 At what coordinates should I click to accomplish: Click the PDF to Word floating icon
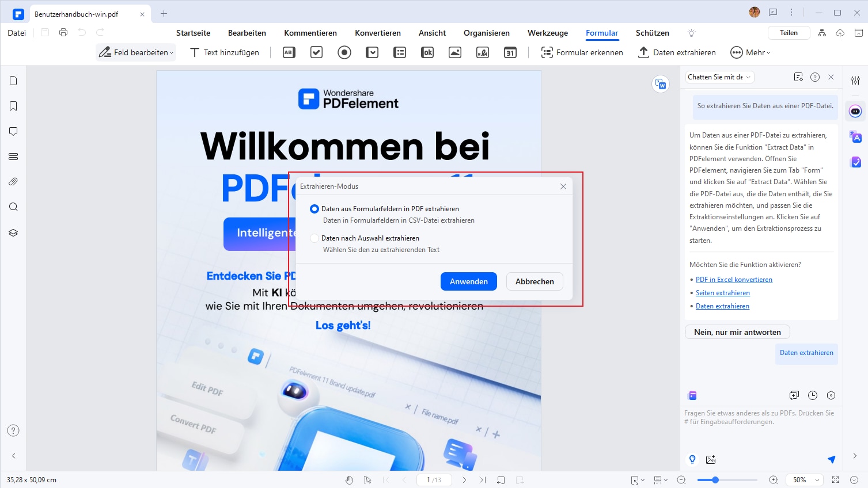[661, 85]
